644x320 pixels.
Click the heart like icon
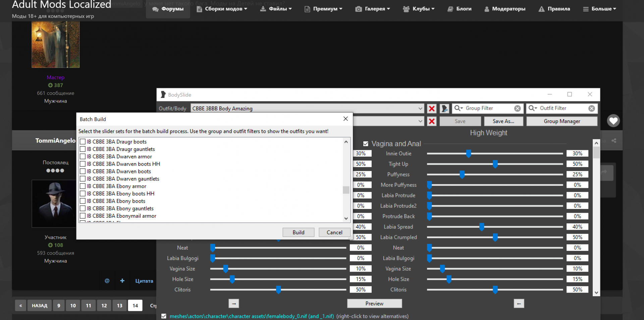tap(613, 121)
